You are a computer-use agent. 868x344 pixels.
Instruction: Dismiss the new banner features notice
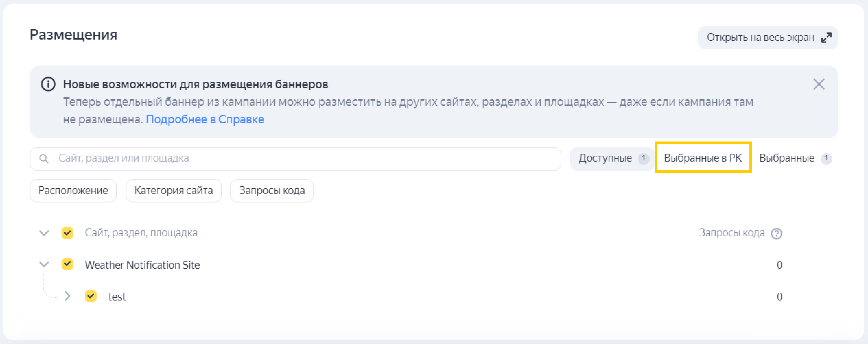click(x=818, y=84)
